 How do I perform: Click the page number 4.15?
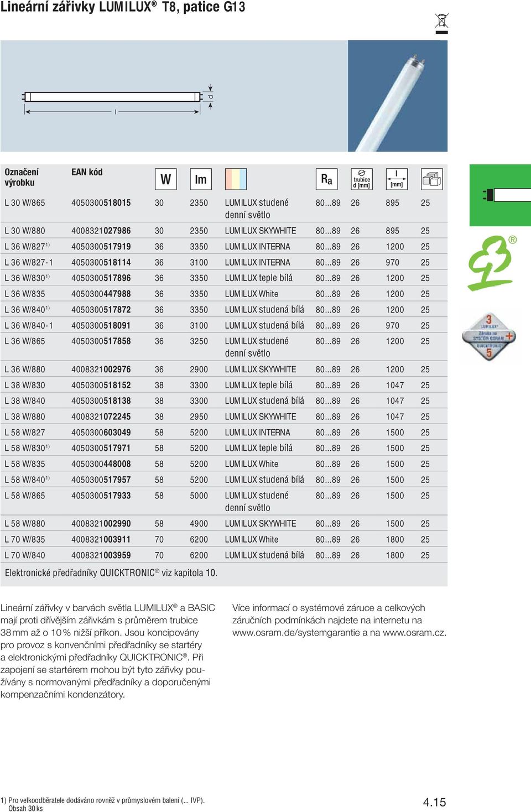click(435, 802)
